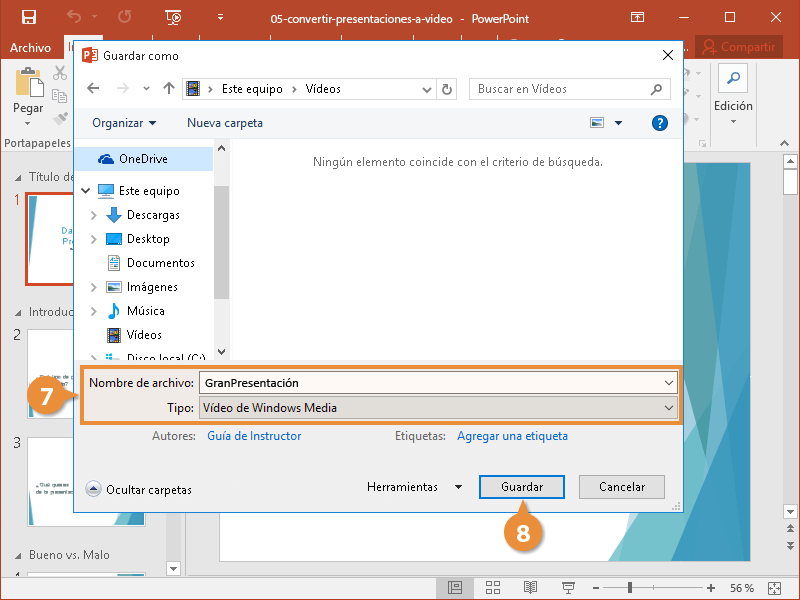Click the refresh icon beside the address bar
The image size is (800, 600).
tap(448, 89)
